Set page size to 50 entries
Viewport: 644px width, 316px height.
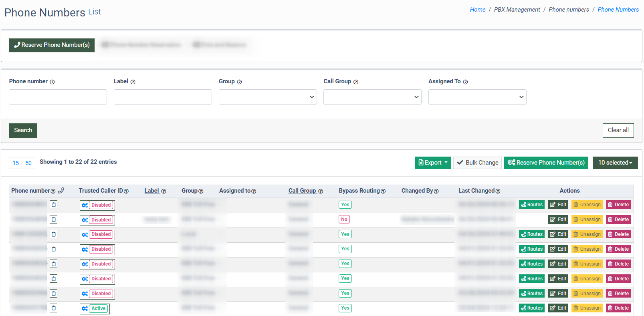[x=28, y=163]
